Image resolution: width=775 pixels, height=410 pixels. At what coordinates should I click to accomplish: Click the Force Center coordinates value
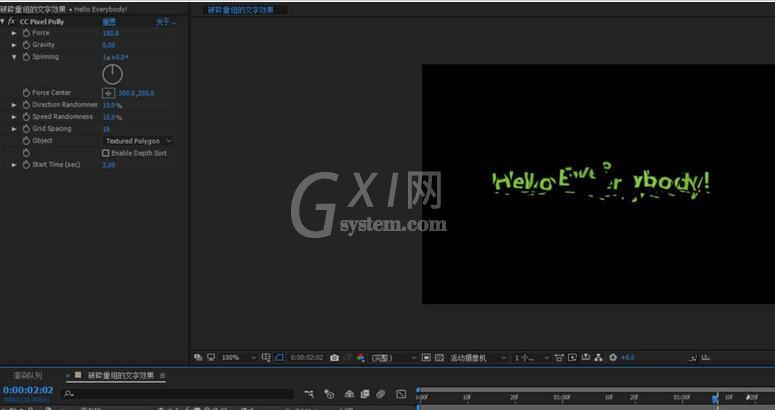[x=136, y=93]
